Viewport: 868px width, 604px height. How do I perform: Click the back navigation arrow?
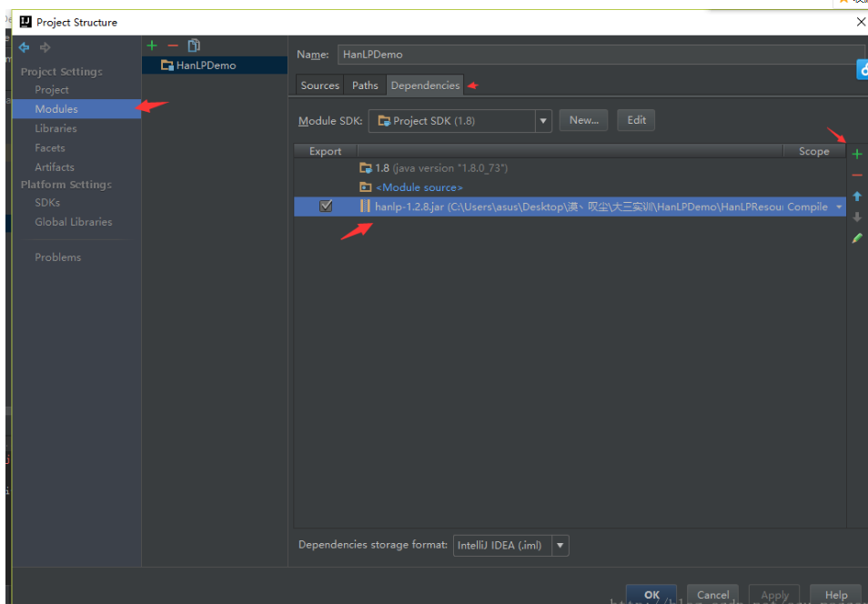pyautogui.click(x=24, y=47)
